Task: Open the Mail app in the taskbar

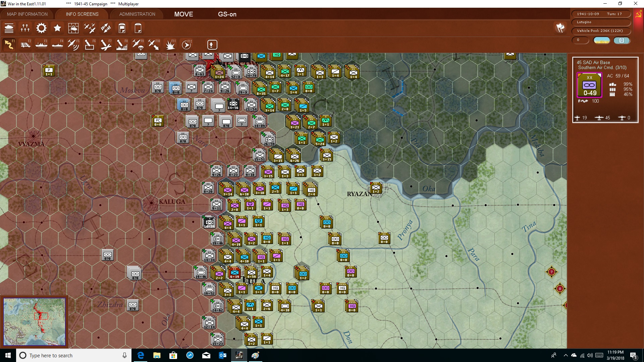Action: click(x=206, y=355)
